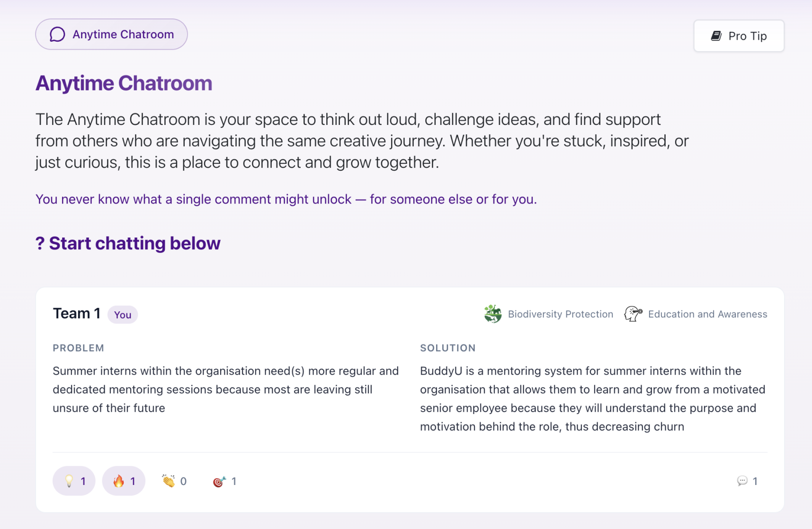Toggle the lightbulb reaction on Team 1

pyautogui.click(x=74, y=481)
